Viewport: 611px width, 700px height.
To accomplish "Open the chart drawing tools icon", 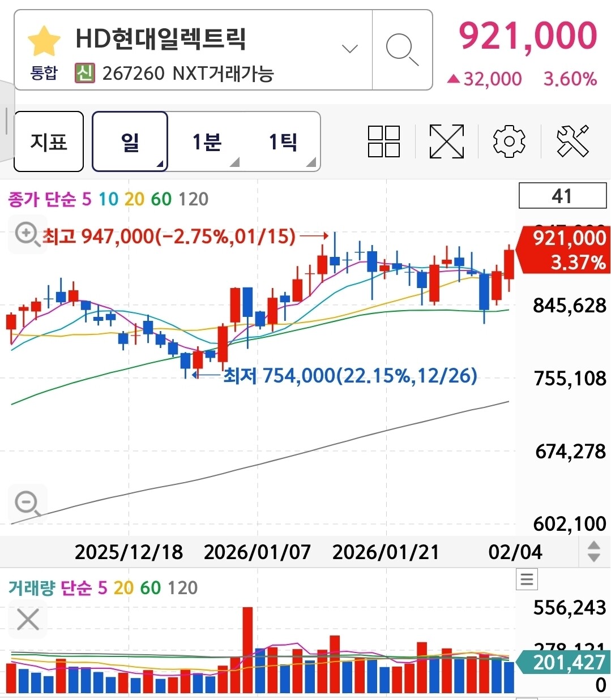I will pos(572,141).
